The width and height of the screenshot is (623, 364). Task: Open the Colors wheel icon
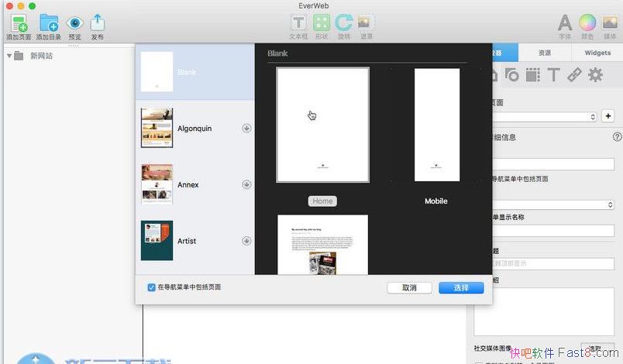click(x=587, y=22)
